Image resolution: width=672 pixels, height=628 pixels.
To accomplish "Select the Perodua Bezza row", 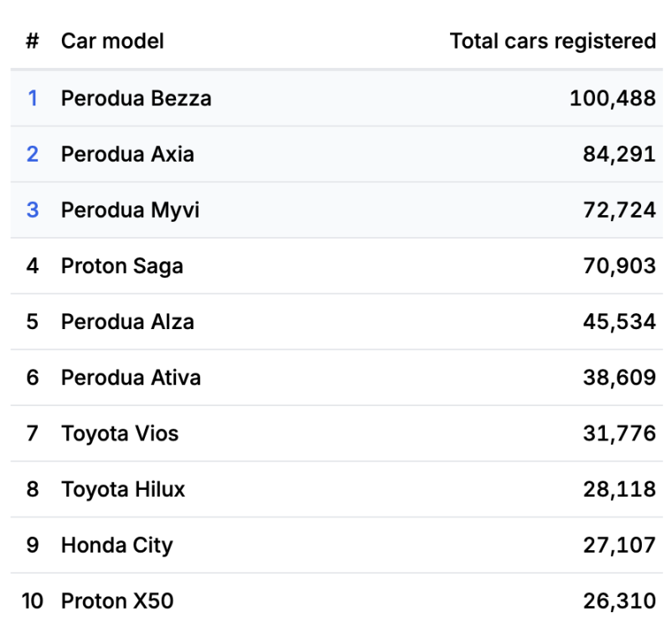I will coord(136,98).
